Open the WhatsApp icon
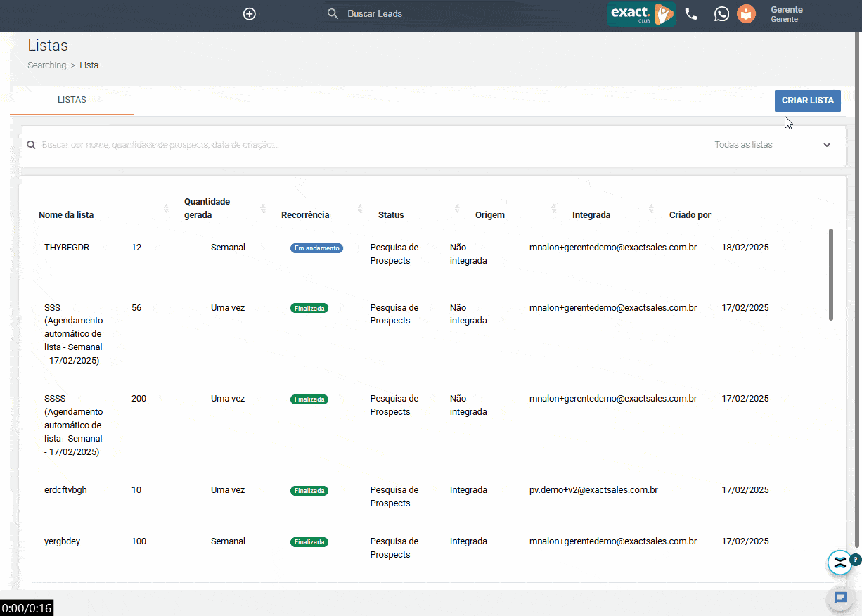 point(722,14)
